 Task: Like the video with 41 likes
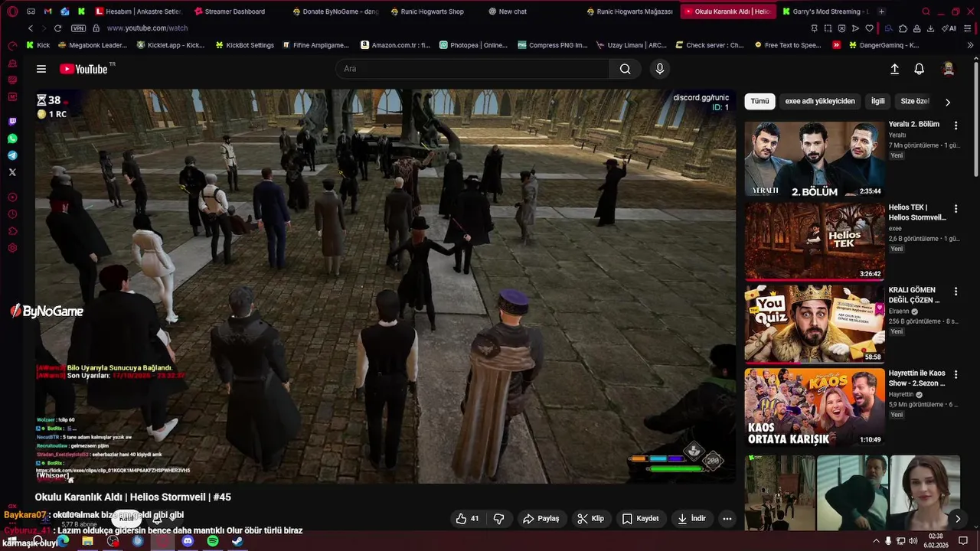[x=467, y=518]
